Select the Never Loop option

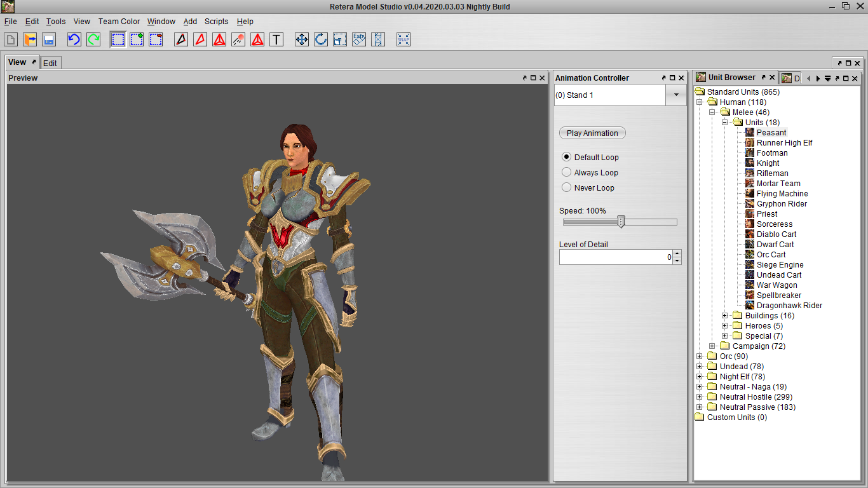(x=566, y=187)
